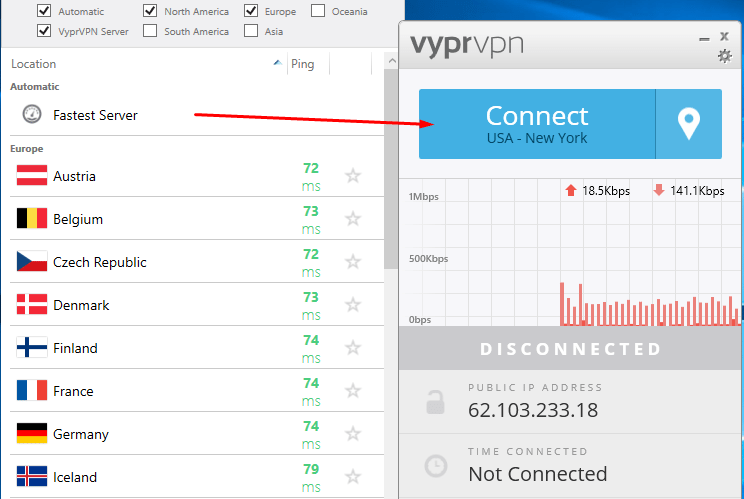744x499 pixels.
Task: Uncheck the VyprVPN Server checkbox
Action: click(44, 30)
